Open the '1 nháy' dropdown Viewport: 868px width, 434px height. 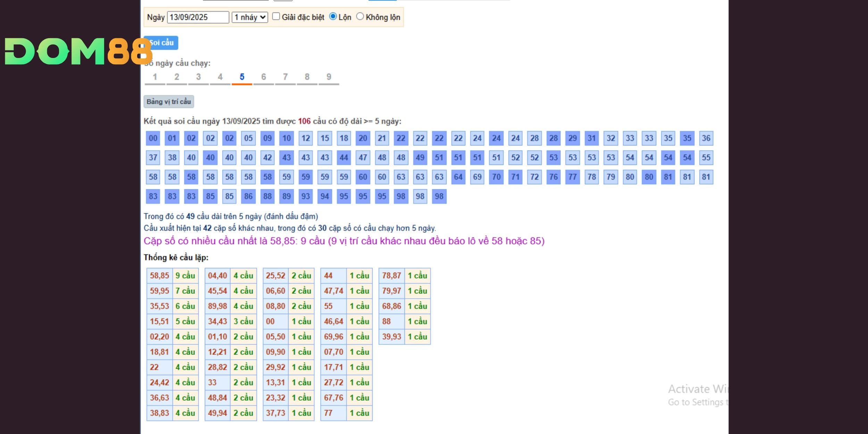250,17
